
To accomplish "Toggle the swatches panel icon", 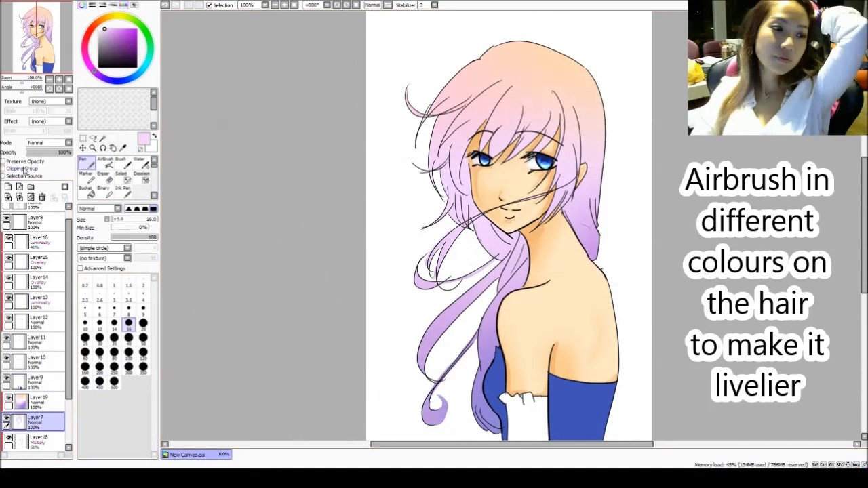I will coord(123,5).
